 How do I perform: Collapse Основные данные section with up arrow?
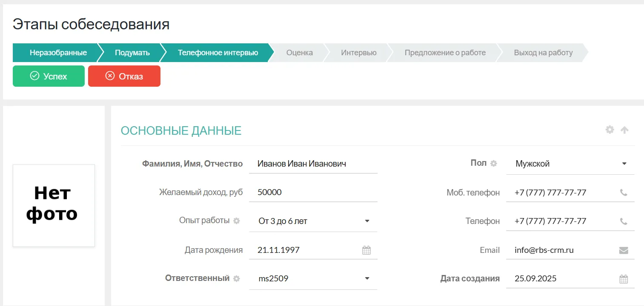pos(624,130)
